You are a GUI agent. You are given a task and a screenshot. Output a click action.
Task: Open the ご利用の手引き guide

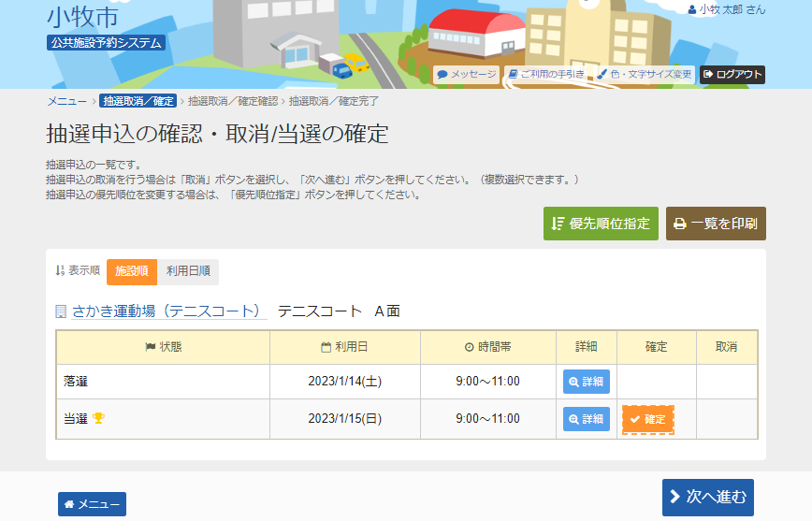[546, 74]
